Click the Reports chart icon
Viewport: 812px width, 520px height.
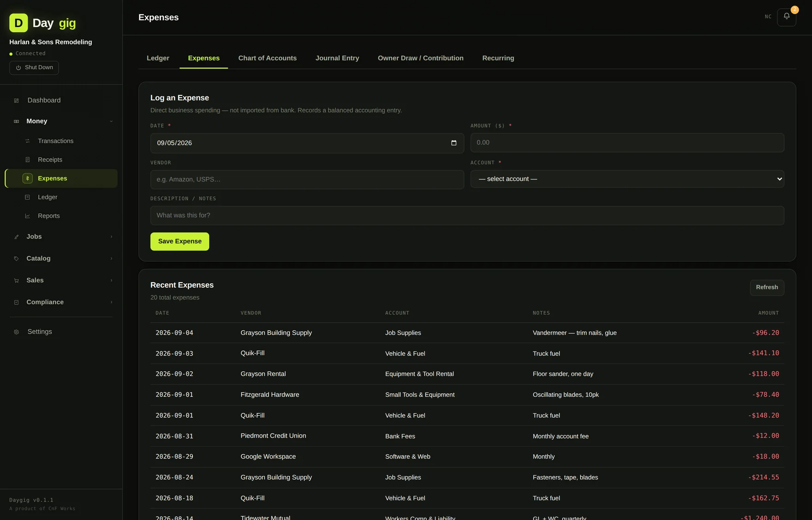click(28, 216)
